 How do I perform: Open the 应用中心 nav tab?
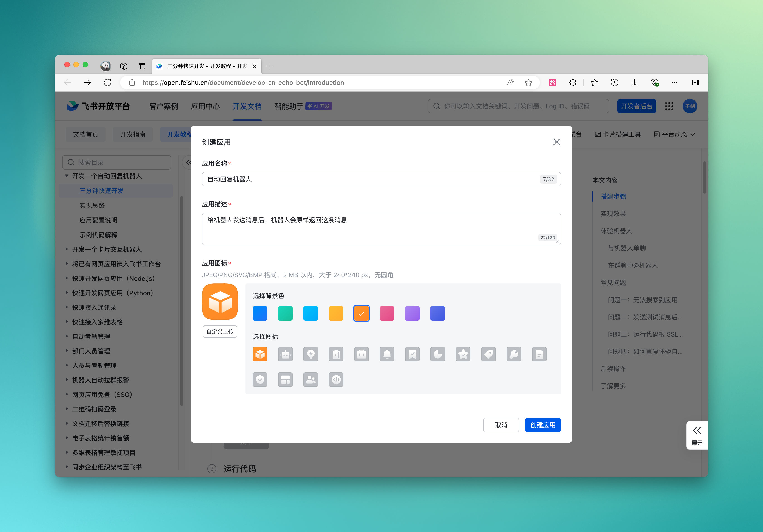coord(205,106)
